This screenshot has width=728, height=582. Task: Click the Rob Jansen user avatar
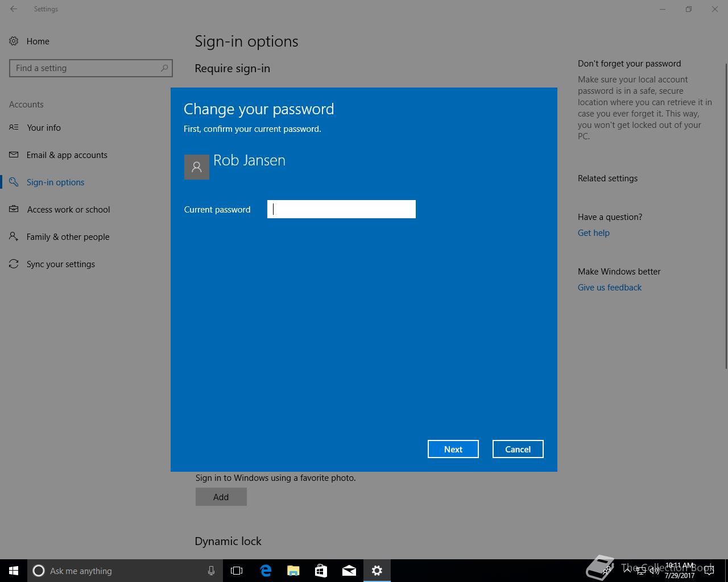(x=197, y=167)
